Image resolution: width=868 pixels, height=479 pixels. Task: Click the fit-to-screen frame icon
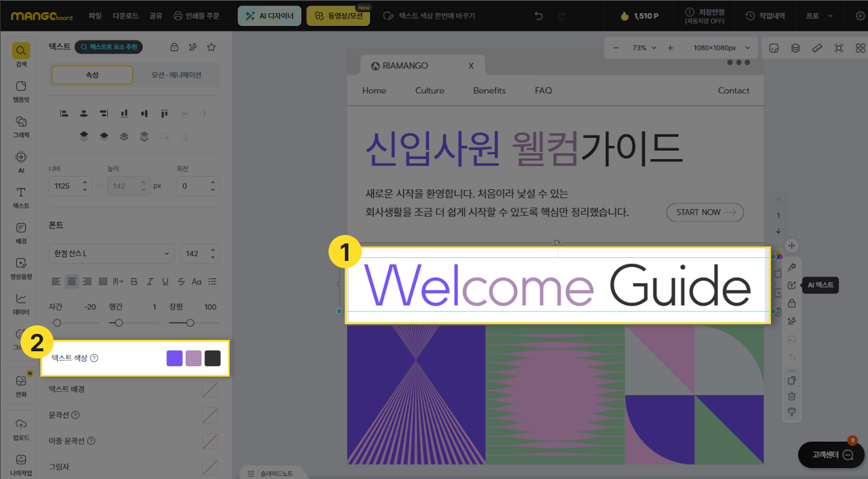click(x=838, y=48)
